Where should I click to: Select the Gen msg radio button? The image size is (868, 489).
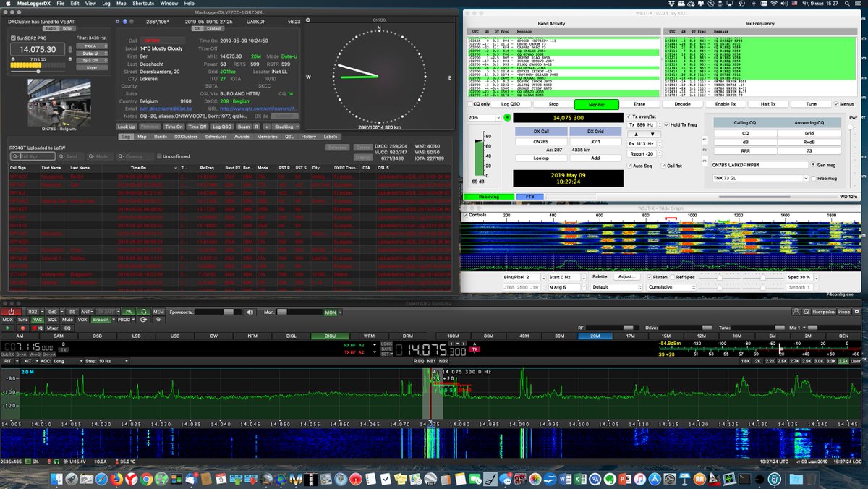[x=814, y=165]
